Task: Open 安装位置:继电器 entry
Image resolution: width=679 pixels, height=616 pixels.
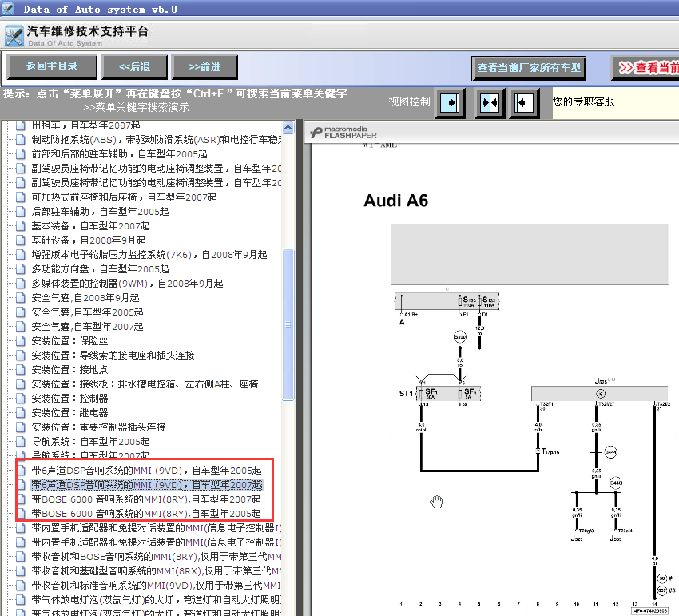Action: point(69,412)
